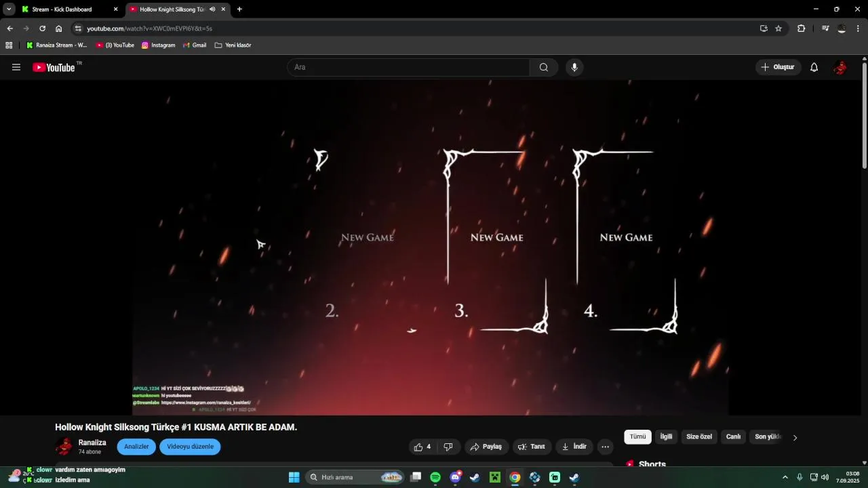
Task: Close the Kick Dashboard tab
Action: click(115, 9)
